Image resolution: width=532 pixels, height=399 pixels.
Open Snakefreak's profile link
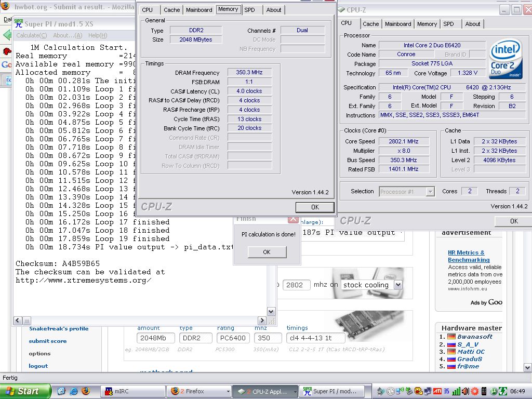click(59, 328)
